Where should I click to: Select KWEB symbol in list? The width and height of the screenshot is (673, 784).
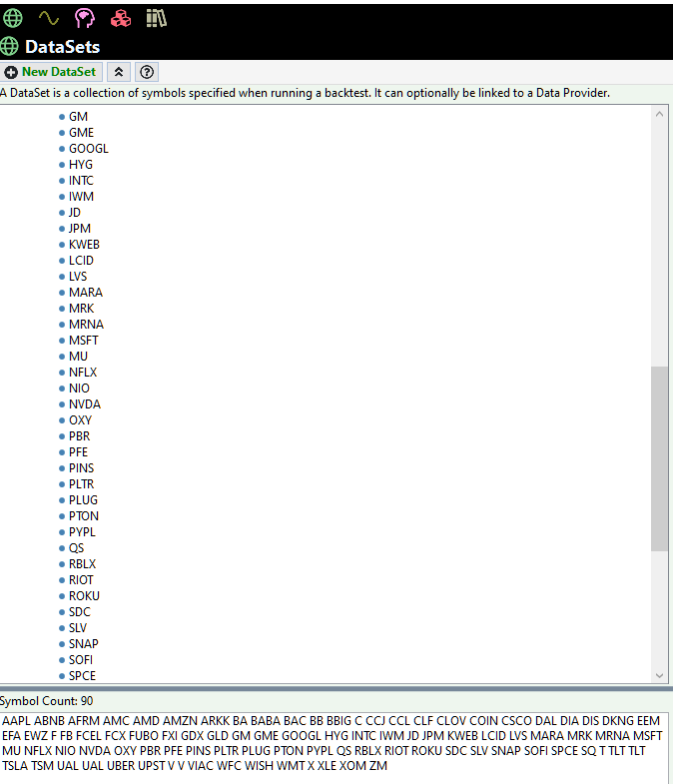84,245
